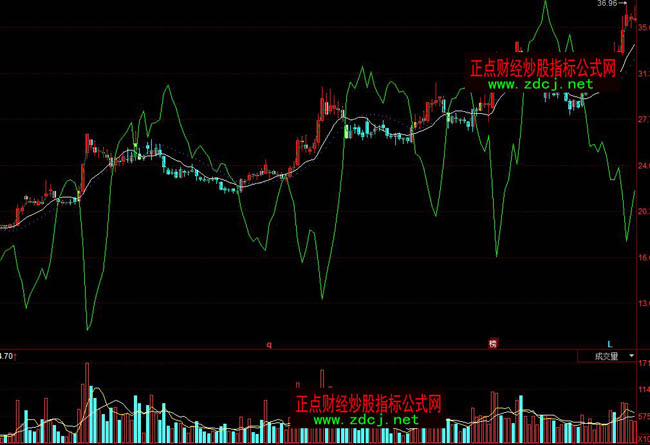Click the 24 price axis label
This screenshot has height=445, width=650.
pos(642,166)
